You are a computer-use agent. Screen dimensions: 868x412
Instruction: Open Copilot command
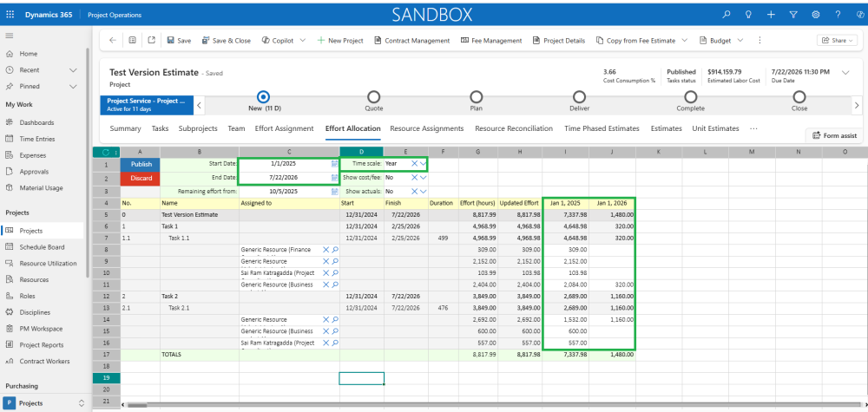coord(279,41)
